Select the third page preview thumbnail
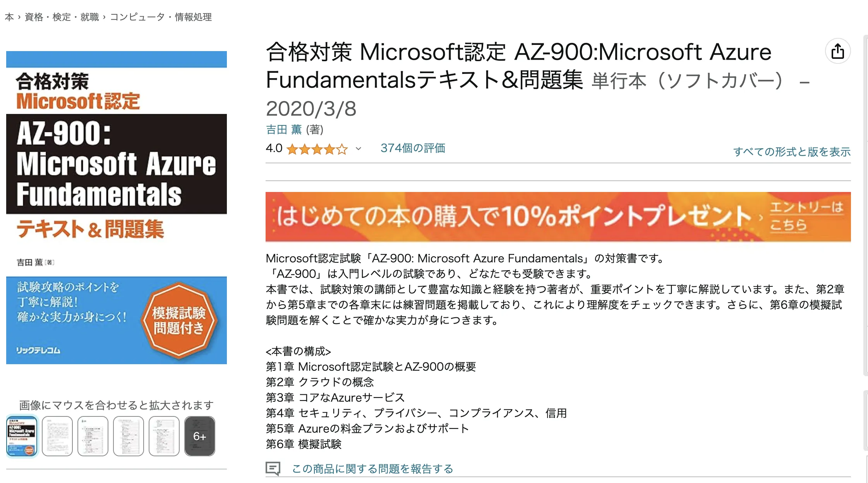Screen dimensions: 868x483 pos(93,436)
